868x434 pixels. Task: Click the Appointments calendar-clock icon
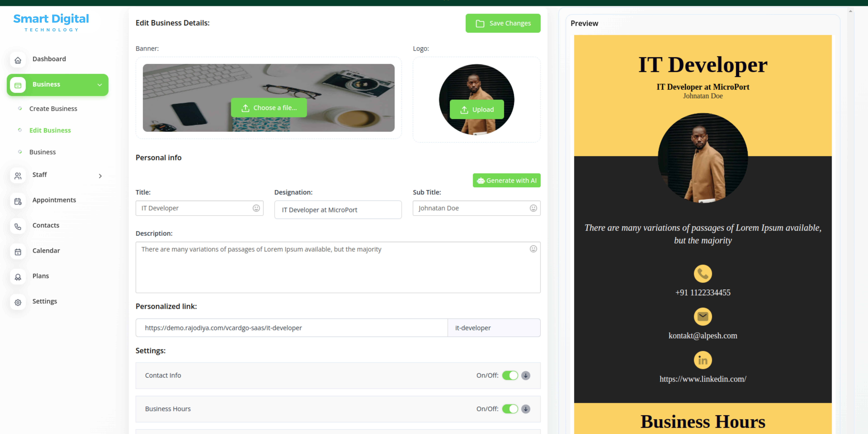pyautogui.click(x=18, y=201)
